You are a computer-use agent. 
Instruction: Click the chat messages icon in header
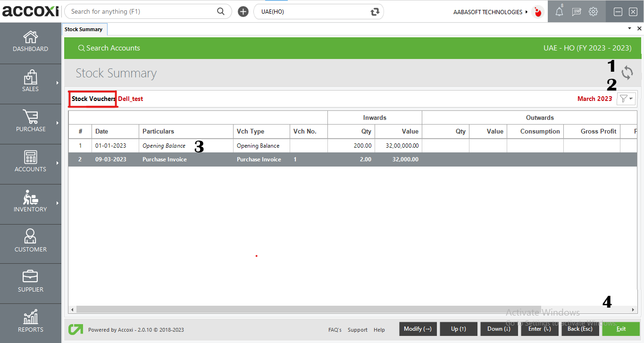(x=576, y=12)
